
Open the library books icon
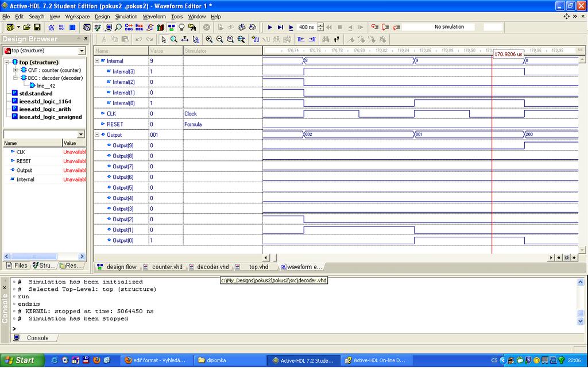[160, 27]
